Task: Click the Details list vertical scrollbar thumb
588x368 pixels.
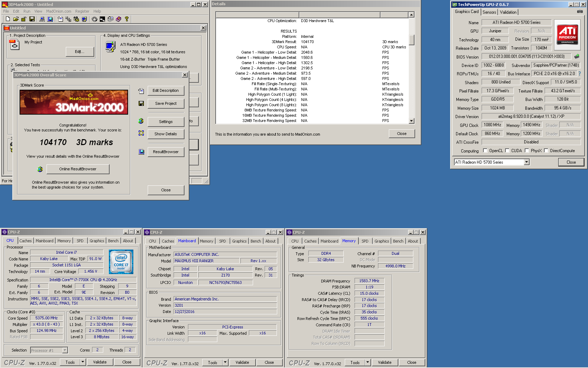Action: (412, 40)
